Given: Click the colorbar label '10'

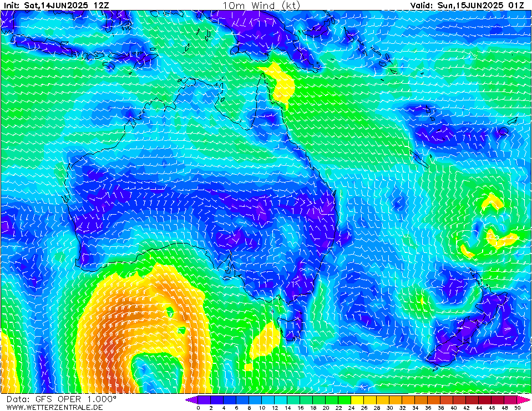Looking at the screenshot, I should 262,408.
